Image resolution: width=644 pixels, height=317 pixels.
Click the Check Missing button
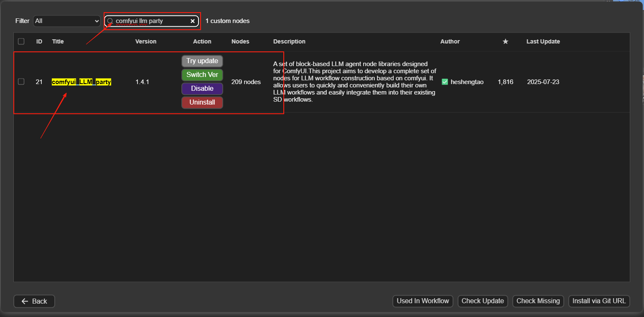(x=538, y=301)
